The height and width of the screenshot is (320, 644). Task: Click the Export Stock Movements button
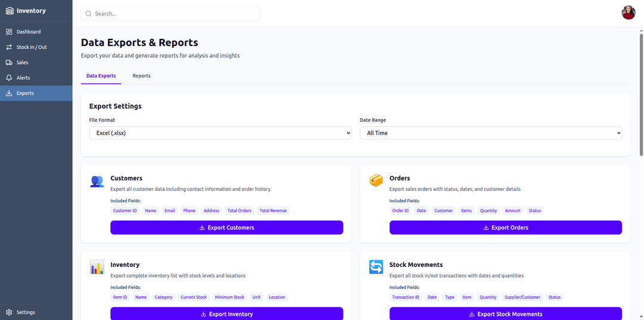pyautogui.click(x=506, y=314)
